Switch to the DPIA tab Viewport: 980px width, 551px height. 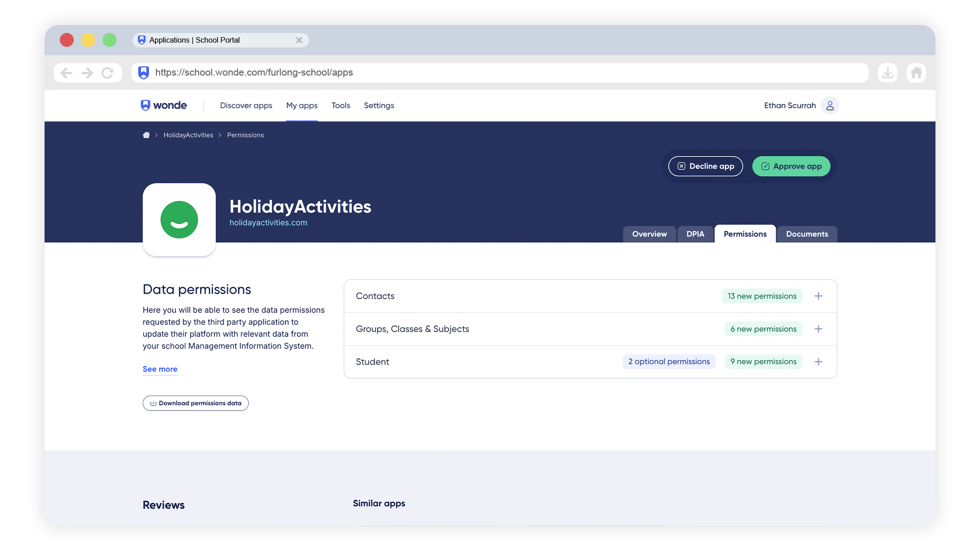pyautogui.click(x=695, y=234)
